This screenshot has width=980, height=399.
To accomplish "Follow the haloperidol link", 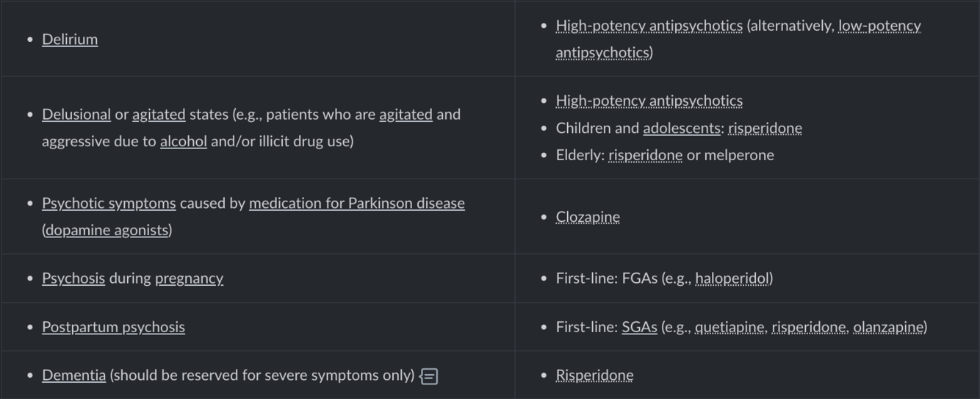I will (x=732, y=278).
